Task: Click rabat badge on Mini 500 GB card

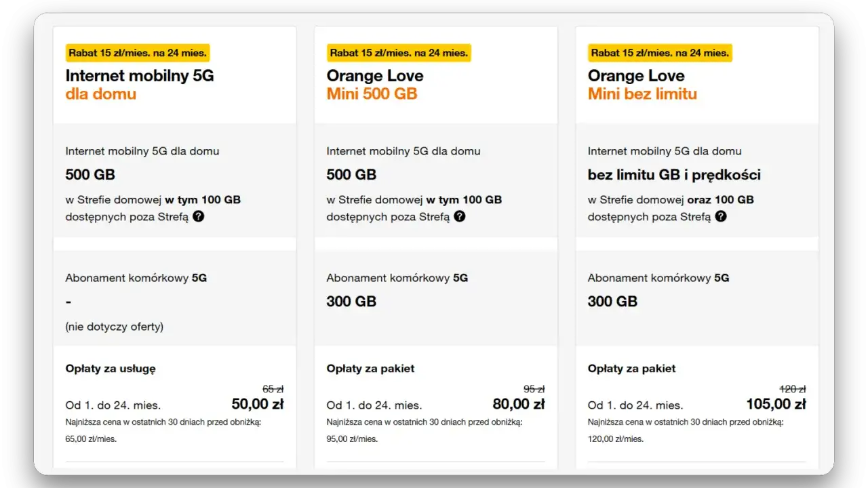Action: [x=399, y=53]
